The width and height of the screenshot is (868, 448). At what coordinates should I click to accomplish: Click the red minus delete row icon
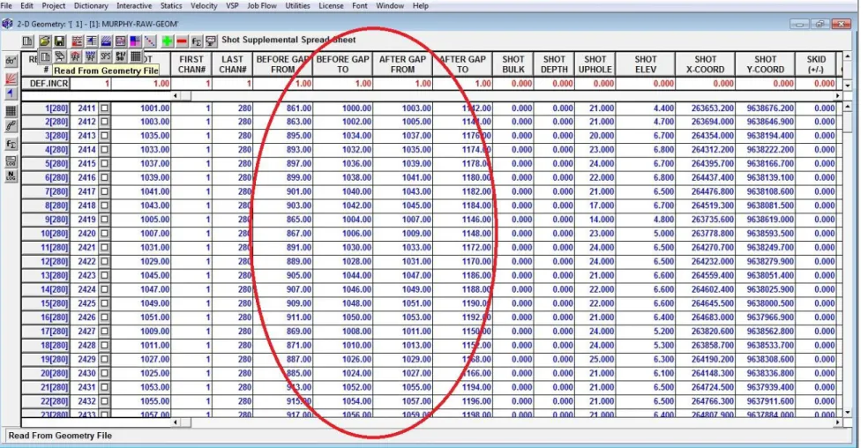point(182,41)
